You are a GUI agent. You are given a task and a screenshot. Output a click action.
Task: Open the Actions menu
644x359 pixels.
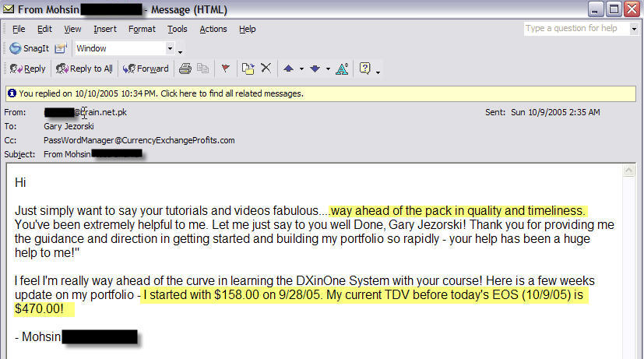pyautogui.click(x=213, y=29)
